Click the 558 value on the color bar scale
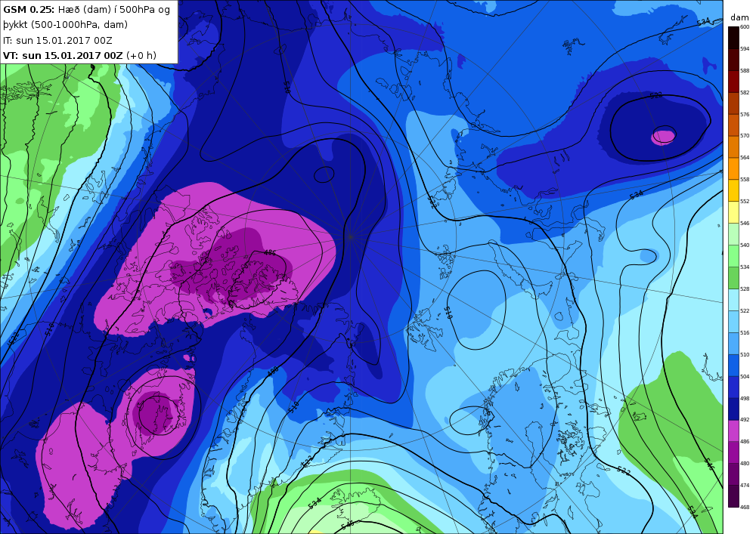 coord(745,180)
